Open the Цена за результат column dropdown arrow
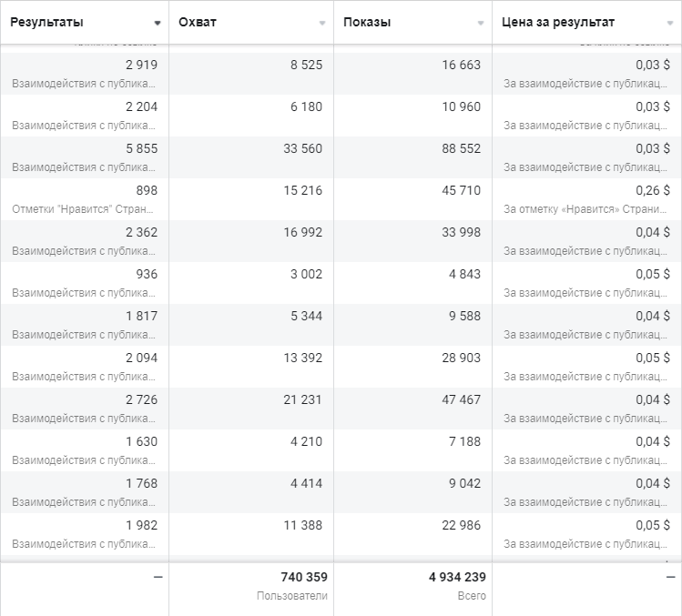 click(x=670, y=23)
